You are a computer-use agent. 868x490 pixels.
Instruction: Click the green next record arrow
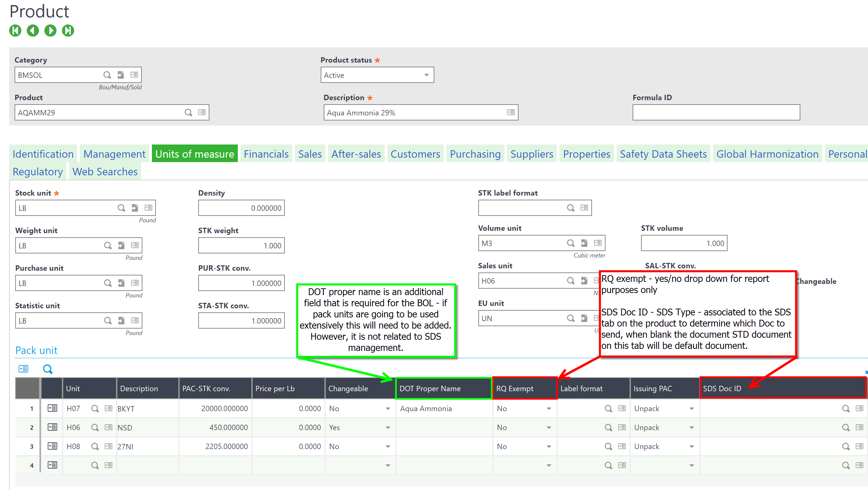(50, 31)
